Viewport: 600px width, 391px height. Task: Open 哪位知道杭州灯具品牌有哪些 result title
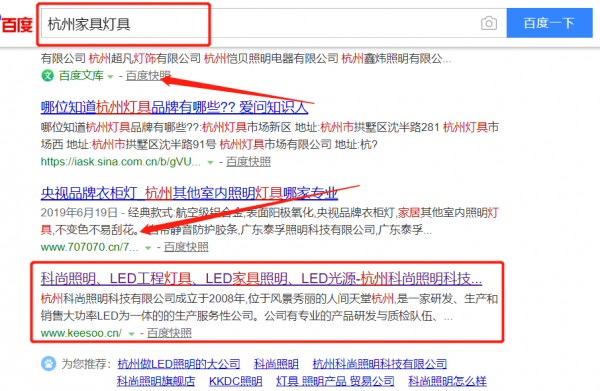174,107
